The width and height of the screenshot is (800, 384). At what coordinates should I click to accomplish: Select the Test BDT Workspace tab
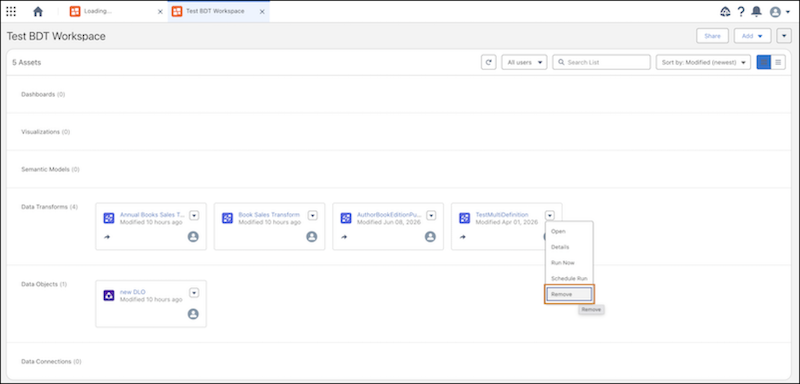218,11
